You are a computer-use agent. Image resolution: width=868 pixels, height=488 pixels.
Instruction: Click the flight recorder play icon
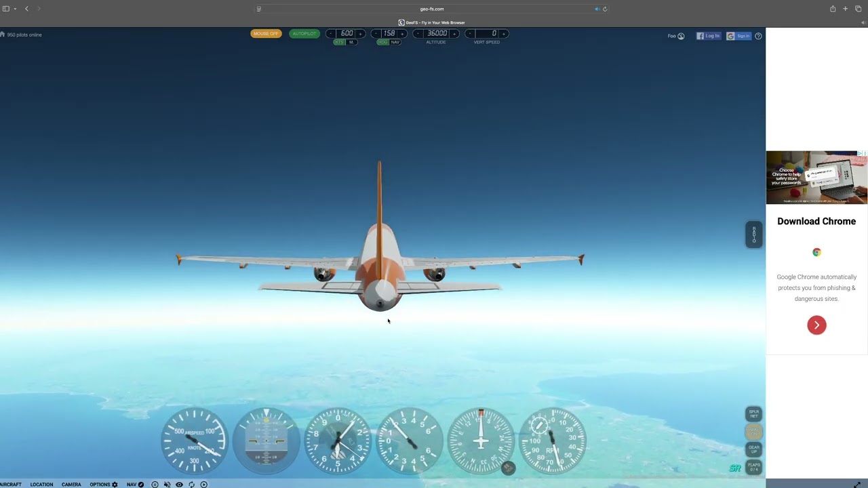[203, 485]
